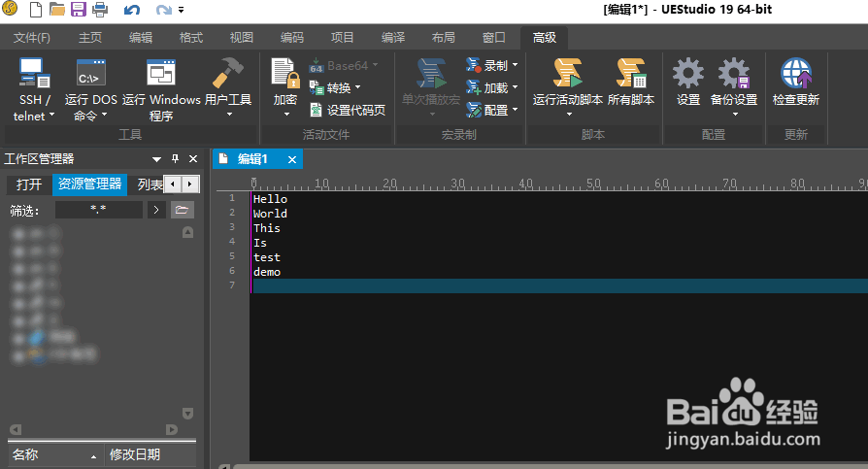This screenshot has width=868, height=469.
Task: Switch to the 窗口 ribbon tab
Action: point(494,38)
